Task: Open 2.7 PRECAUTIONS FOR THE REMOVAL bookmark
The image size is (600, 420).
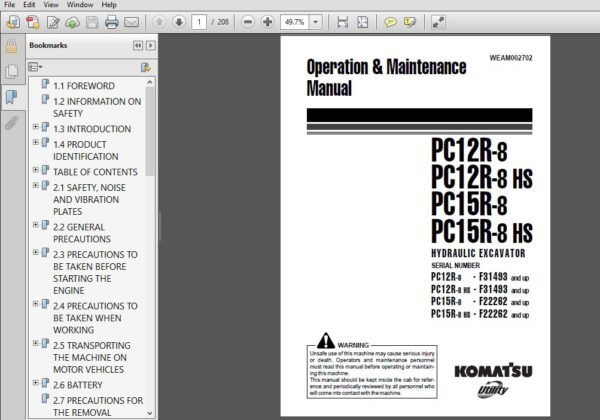Action: click(98, 407)
